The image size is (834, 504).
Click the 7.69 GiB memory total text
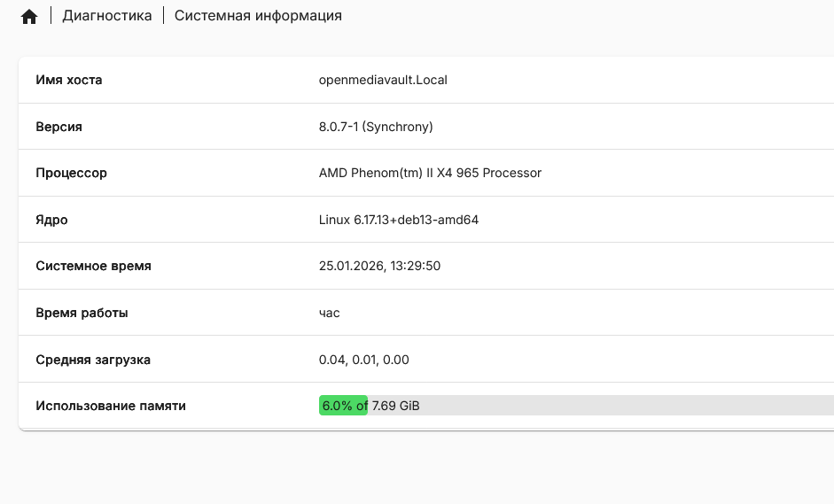[x=395, y=406]
